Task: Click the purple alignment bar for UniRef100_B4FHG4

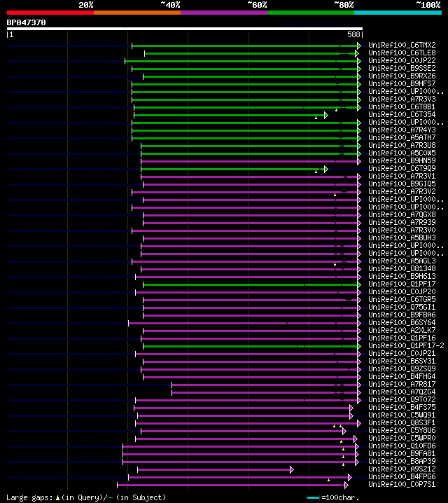Action: pyautogui.click(x=252, y=377)
